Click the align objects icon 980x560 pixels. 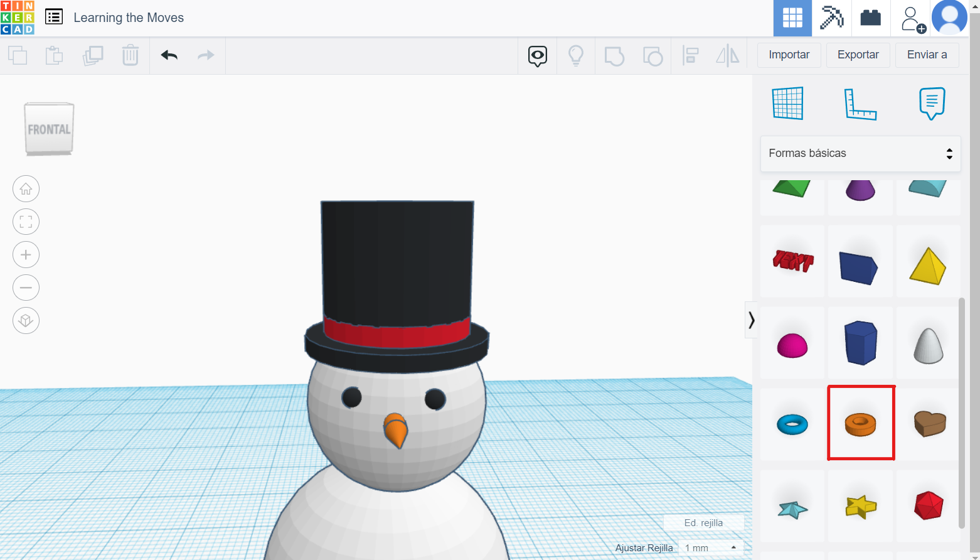(690, 56)
